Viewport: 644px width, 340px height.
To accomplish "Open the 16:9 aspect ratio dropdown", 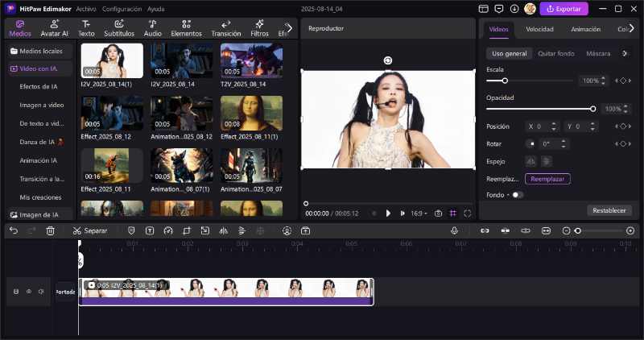I will [x=419, y=214].
